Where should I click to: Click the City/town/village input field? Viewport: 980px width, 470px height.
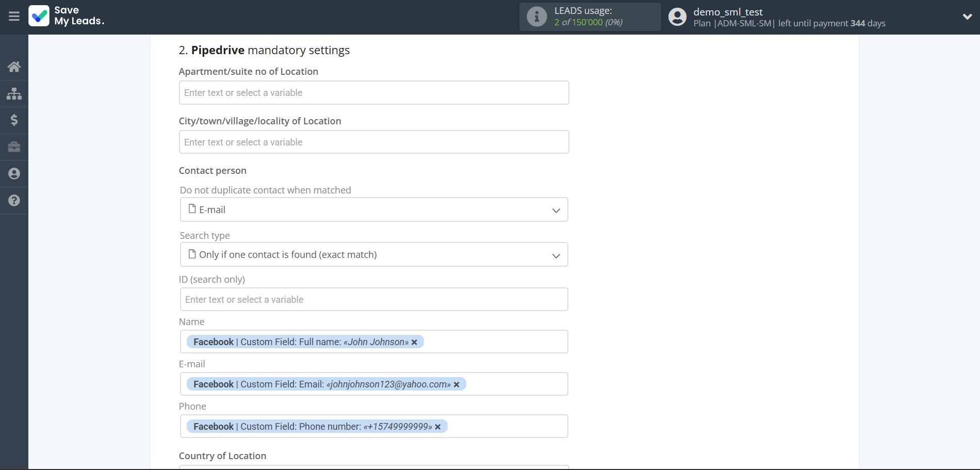point(373,142)
